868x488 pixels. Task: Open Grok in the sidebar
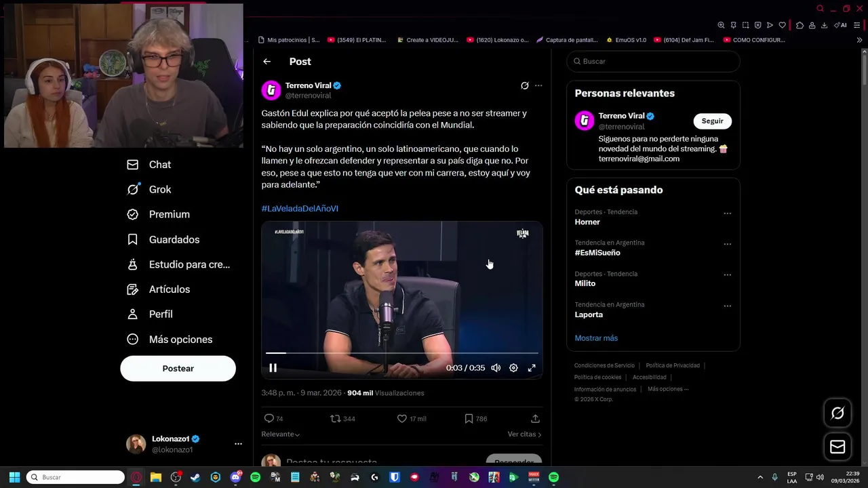pyautogui.click(x=149, y=190)
